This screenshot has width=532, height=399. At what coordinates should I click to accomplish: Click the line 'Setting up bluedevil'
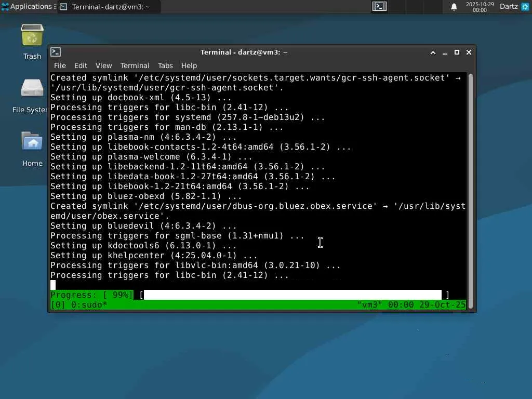pos(143,226)
